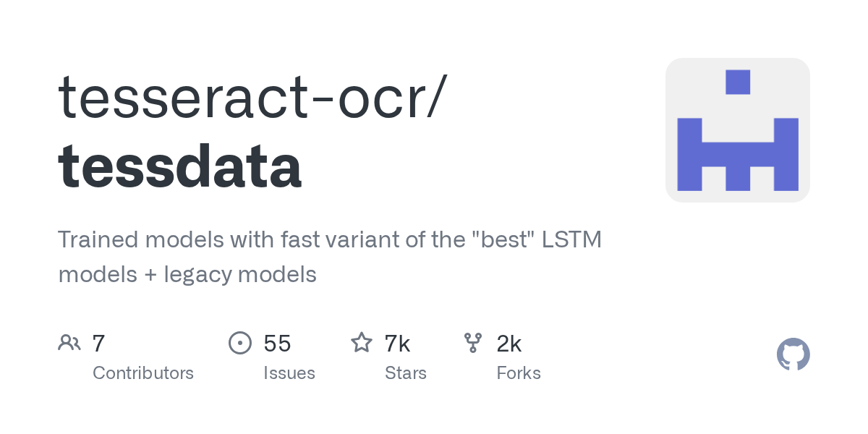This screenshot has width=868, height=434.
Task: Go to the Issues label
Action: click(x=289, y=373)
